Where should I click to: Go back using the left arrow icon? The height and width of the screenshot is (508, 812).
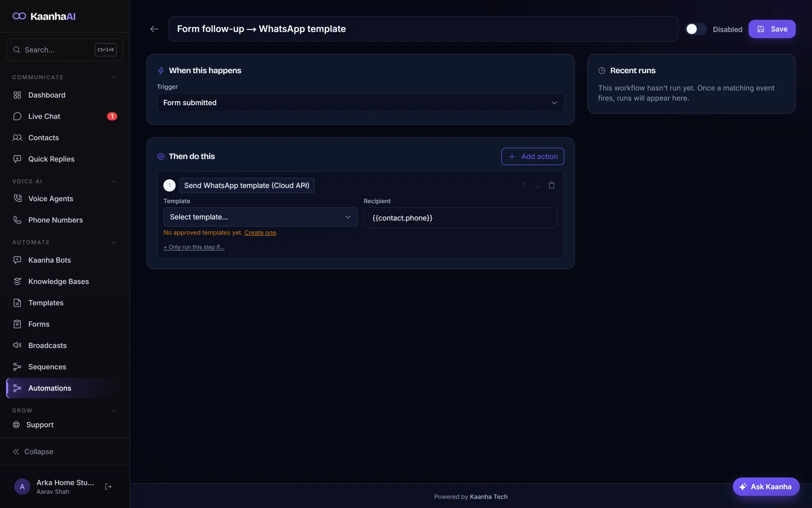pos(154,29)
